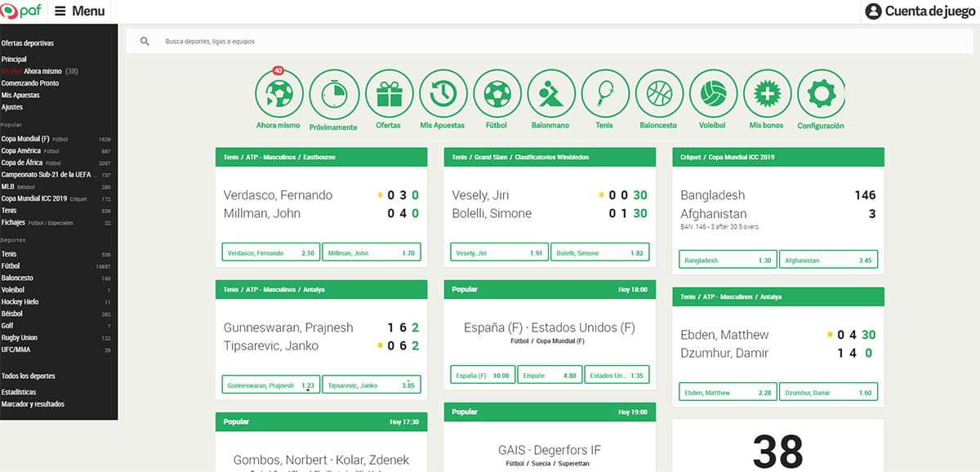Bet on Empate at 4.80
This screenshot has width=980, height=472.
(550, 376)
